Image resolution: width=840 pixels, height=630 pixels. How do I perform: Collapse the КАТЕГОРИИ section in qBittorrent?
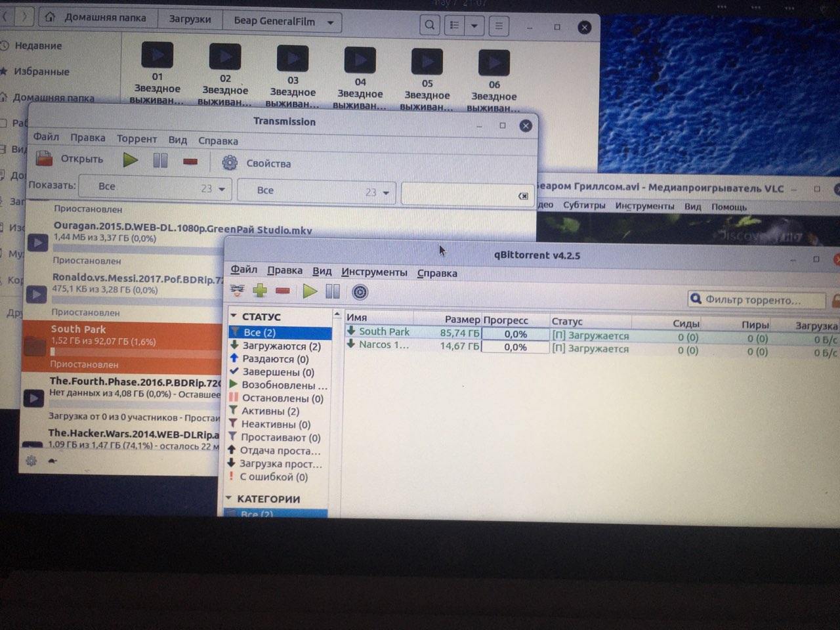point(229,498)
